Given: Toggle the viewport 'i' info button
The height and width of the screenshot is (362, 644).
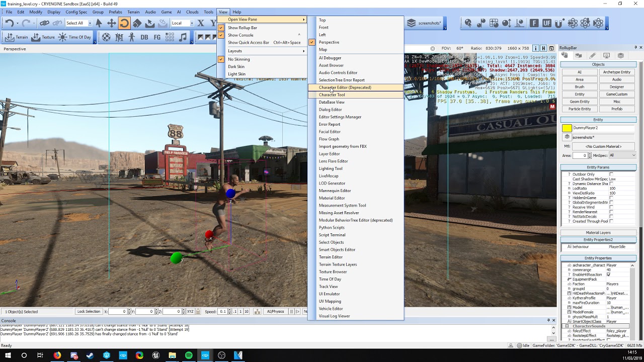Looking at the screenshot, I should click(x=536, y=48).
